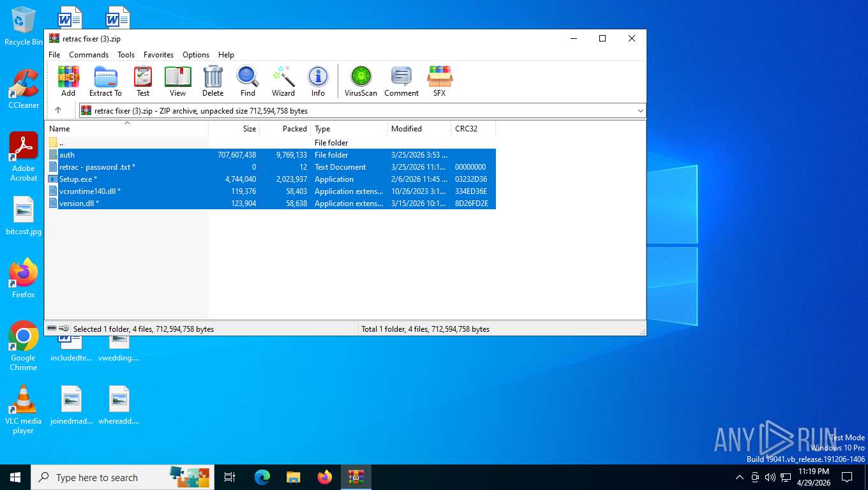Click WinRAR taskbar button
This screenshot has width=868, height=490.
pyautogui.click(x=356, y=477)
